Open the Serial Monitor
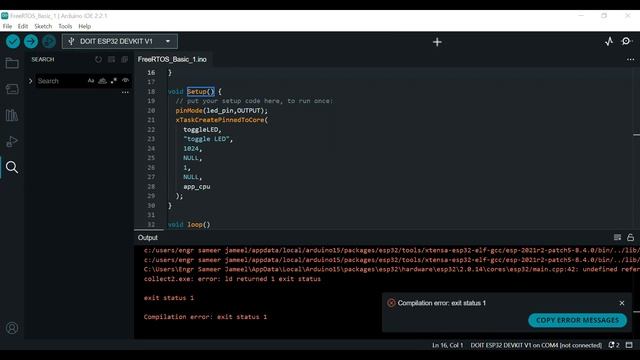The width and height of the screenshot is (640, 360). pyautogui.click(x=626, y=41)
